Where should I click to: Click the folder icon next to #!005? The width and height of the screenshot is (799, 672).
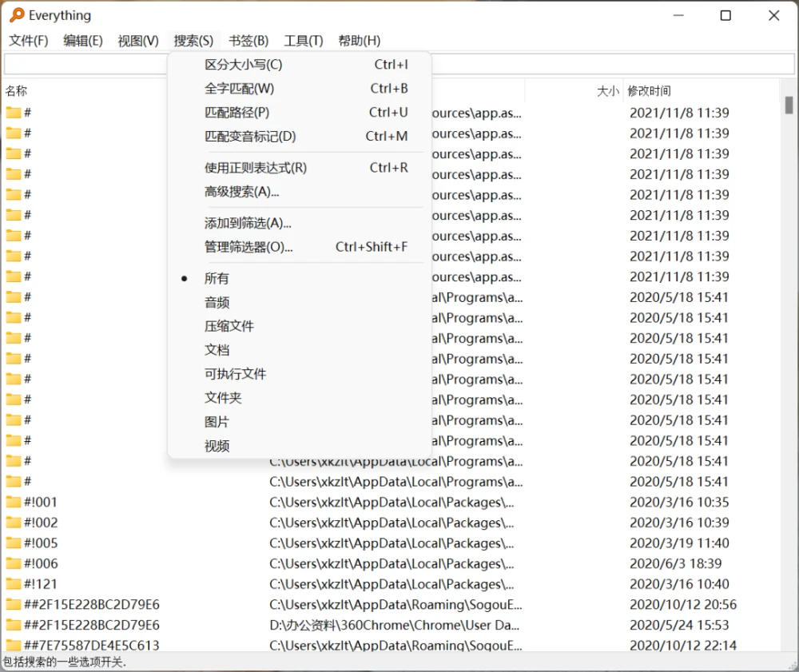(15, 543)
